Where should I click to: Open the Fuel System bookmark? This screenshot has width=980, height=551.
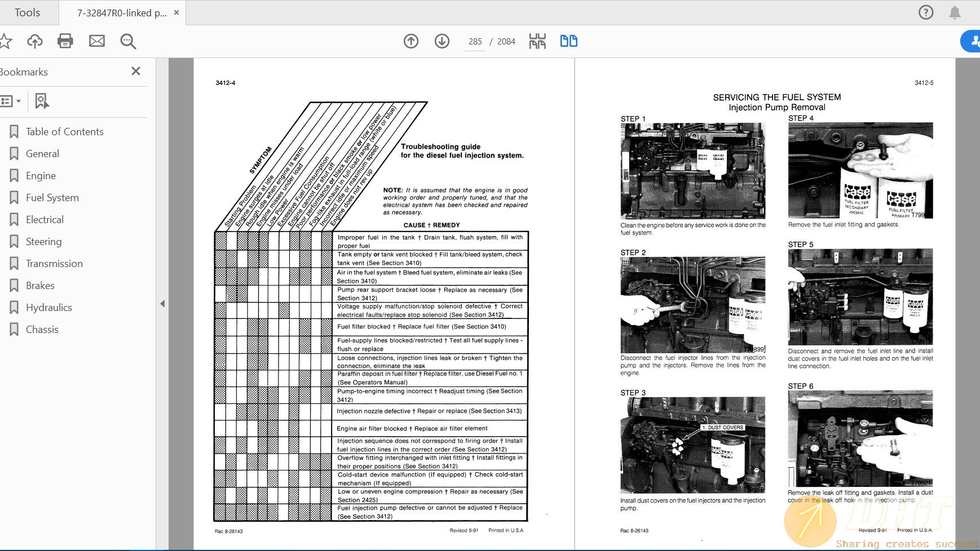[x=52, y=198]
